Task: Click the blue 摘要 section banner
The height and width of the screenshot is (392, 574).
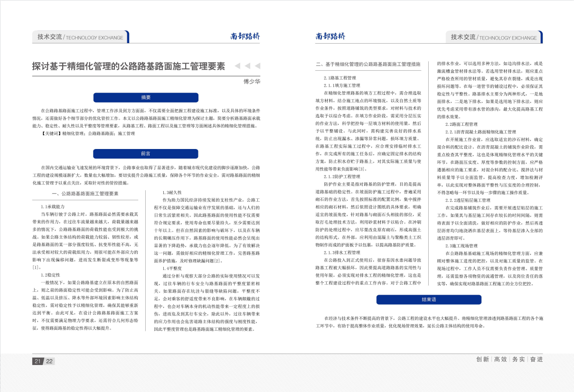Action: click(146, 97)
